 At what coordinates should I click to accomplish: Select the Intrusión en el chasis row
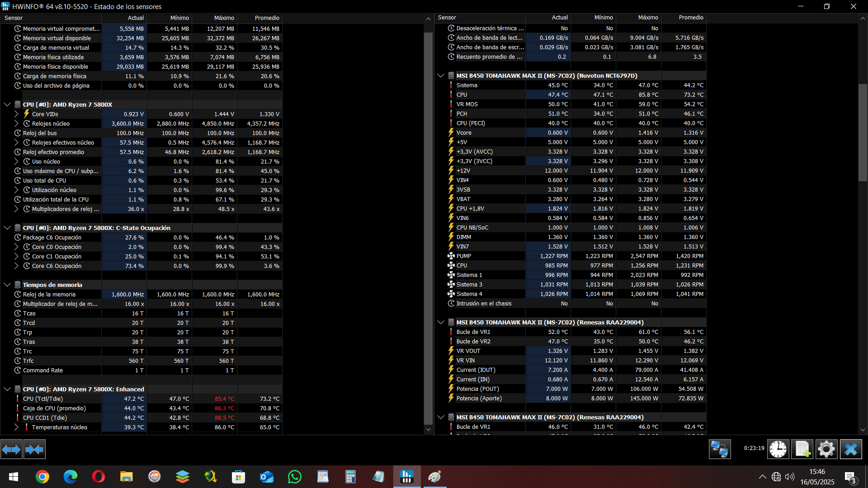tap(571, 304)
